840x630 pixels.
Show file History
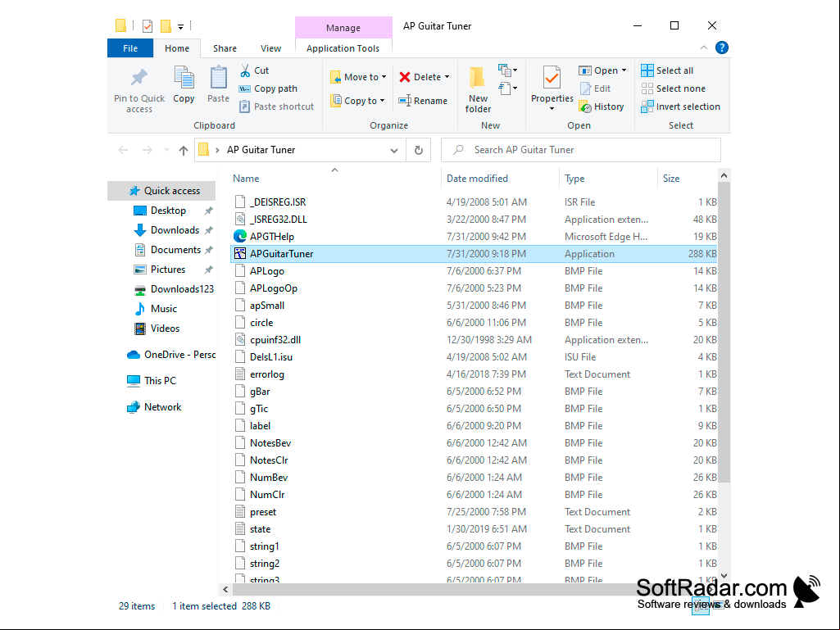pyautogui.click(x=602, y=107)
